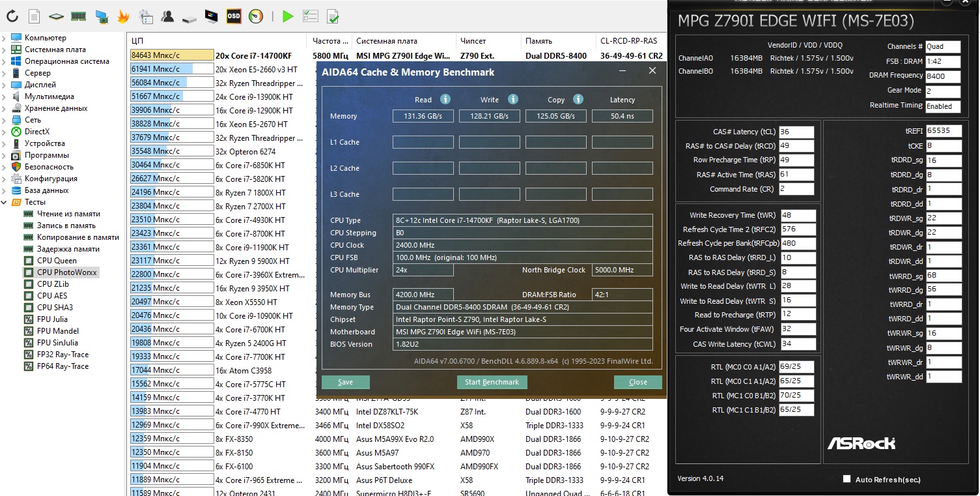This screenshot has height=496, width=980.
Task: Click the flame stability test icon
Action: point(123,16)
